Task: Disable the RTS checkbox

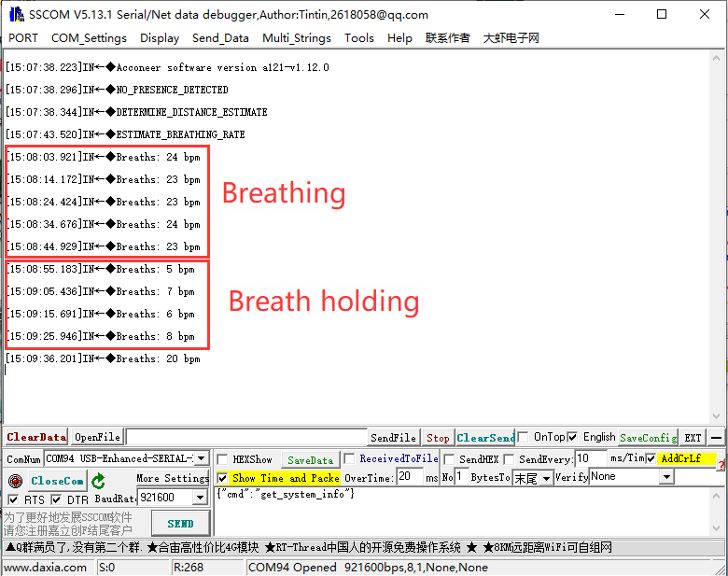Action: point(12,500)
